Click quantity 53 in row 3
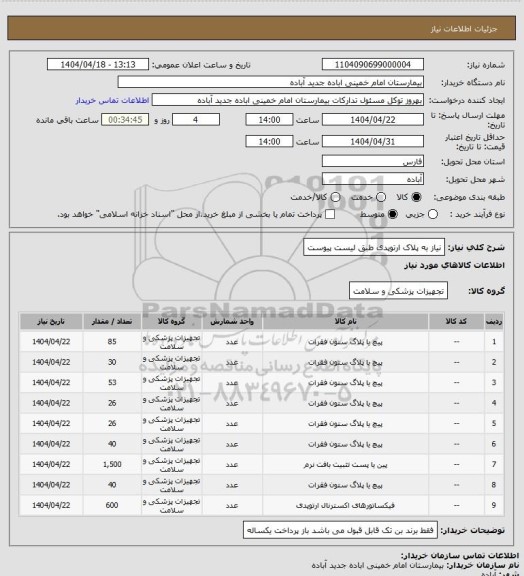Viewport: 524px width, 576px height. coord(112,383)
